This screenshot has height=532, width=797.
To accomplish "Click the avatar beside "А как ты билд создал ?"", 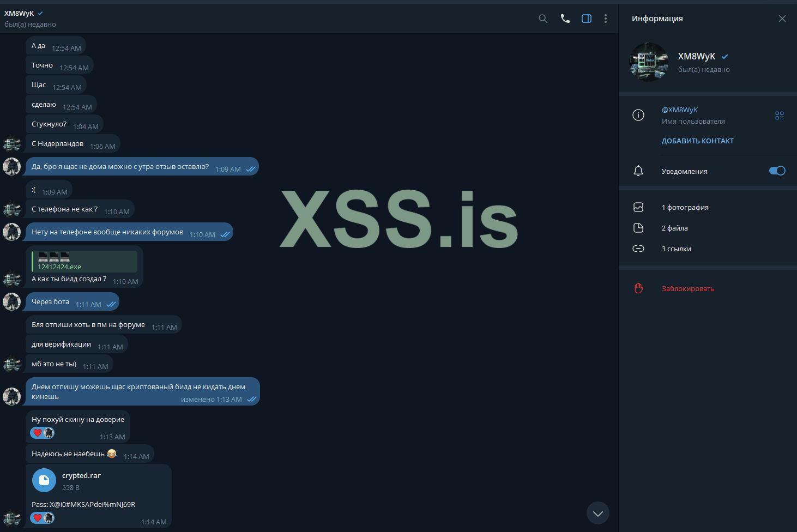I will pos(12,279).
